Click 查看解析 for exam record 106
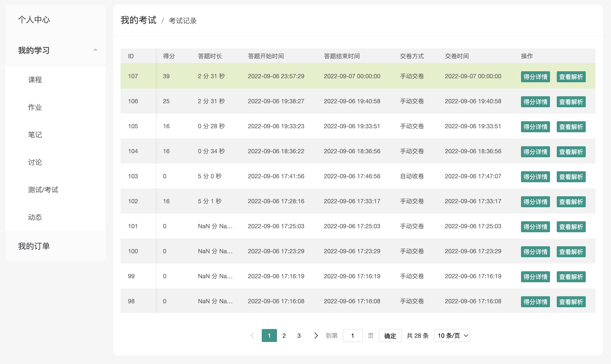The image size is (611, 364). (571, 102)
